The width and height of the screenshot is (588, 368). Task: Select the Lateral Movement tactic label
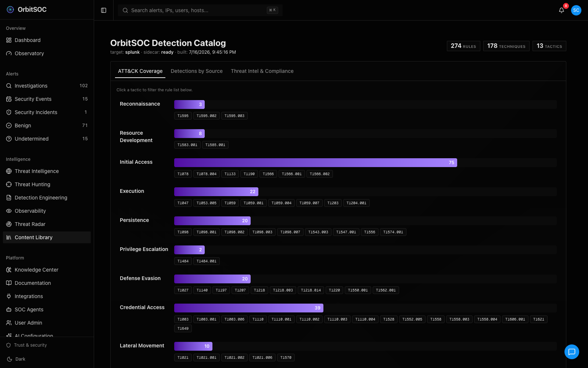coord(142,346)
